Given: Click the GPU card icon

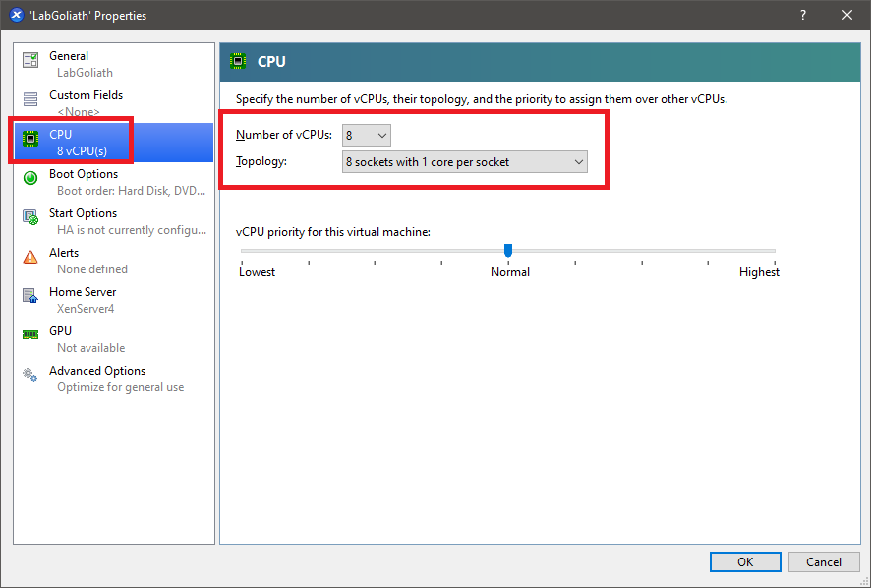Looking at the screenshot, I should coord(30,335).
